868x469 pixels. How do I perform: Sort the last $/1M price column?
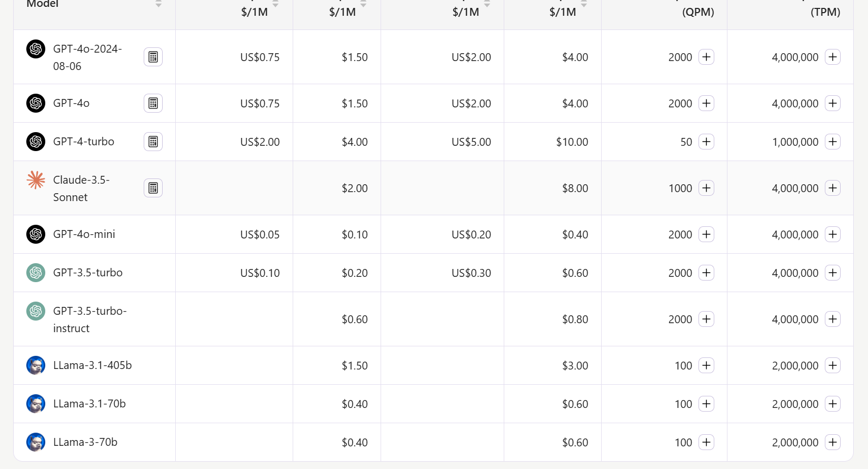click(x=584, y=4)
